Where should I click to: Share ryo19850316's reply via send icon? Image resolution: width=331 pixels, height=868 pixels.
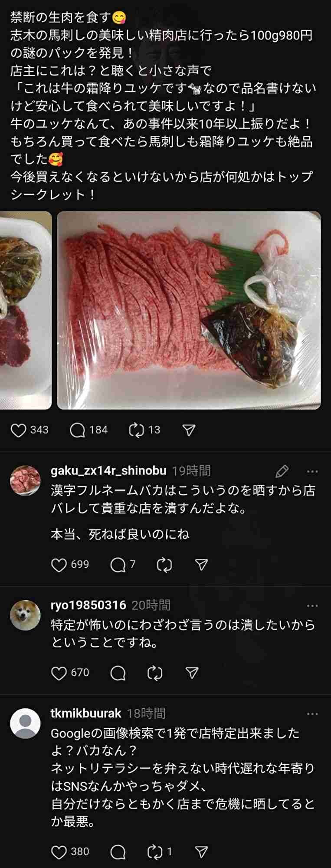coord(192,673)
